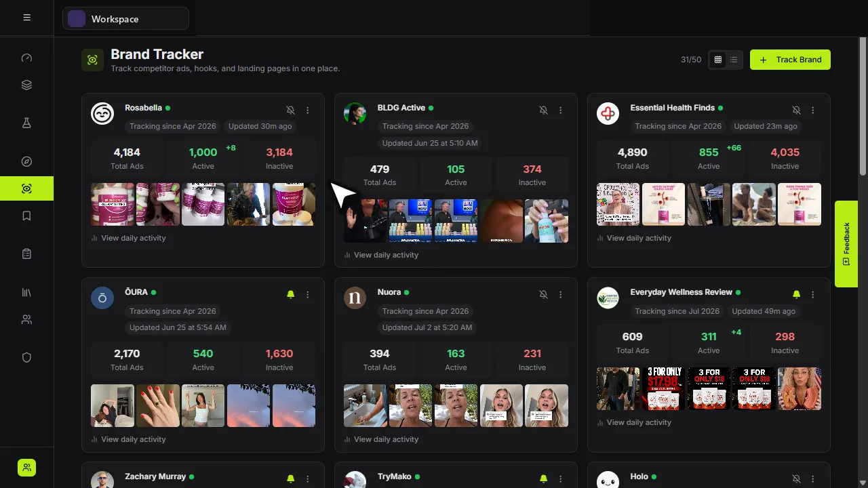This screenshot has width=868, height=488.
Task: Open last BLDG Active ad thumbnail
Action: [x=547, y=221]
